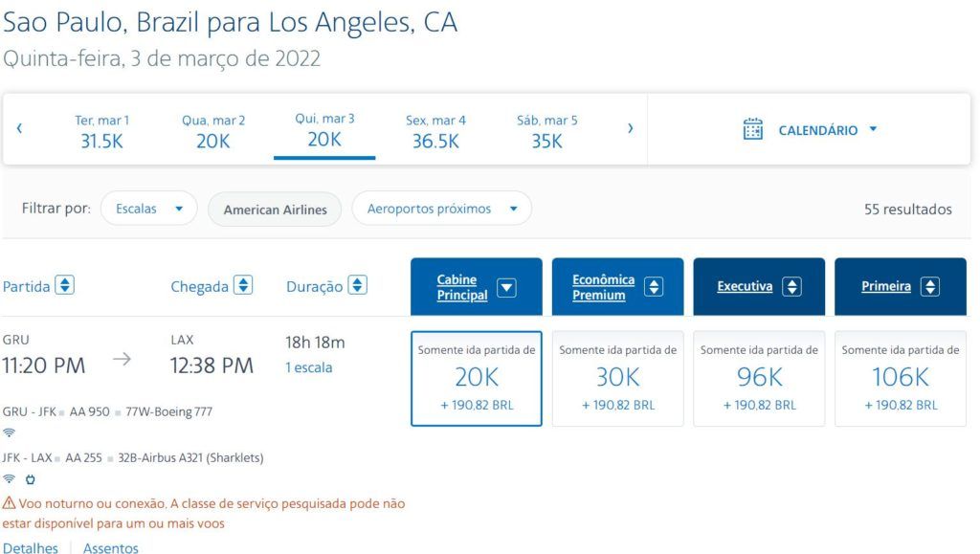The image size is (980, 554).
Task: Click the Sao Paulo to Los Angeles heading
Action: pyautogui.click(x=230, y=22)
